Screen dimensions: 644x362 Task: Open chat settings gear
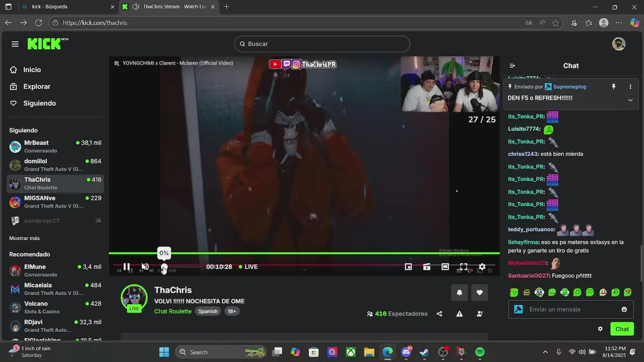[x=600, y=329]
